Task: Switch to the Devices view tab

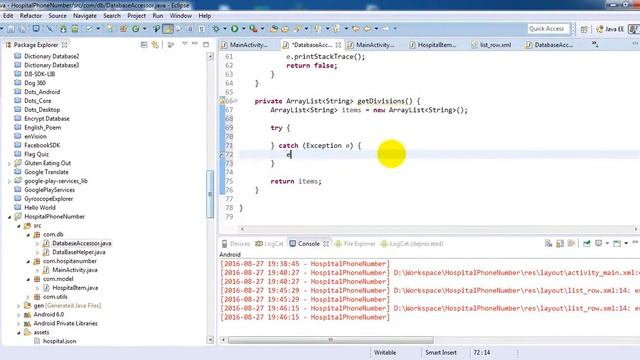Action: pyautogui.click(x=236, y=244)
